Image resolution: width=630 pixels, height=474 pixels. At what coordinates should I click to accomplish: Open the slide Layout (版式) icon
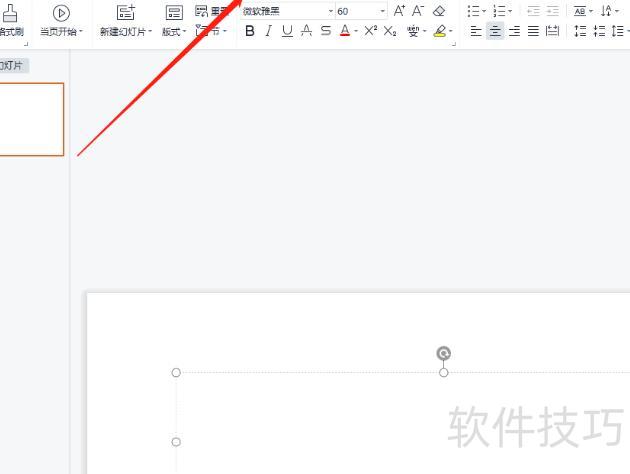[174, 13]
